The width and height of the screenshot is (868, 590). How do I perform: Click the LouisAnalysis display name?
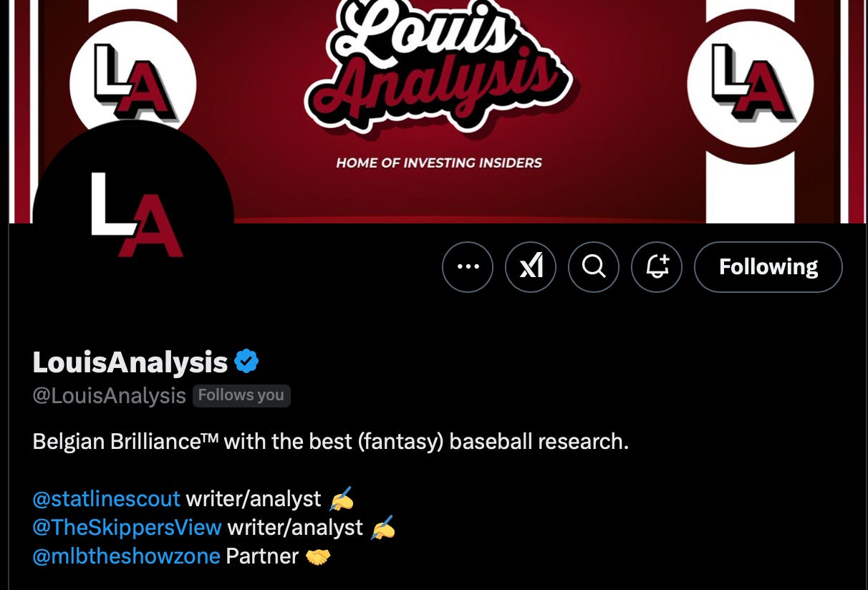[x=130, y=362]
